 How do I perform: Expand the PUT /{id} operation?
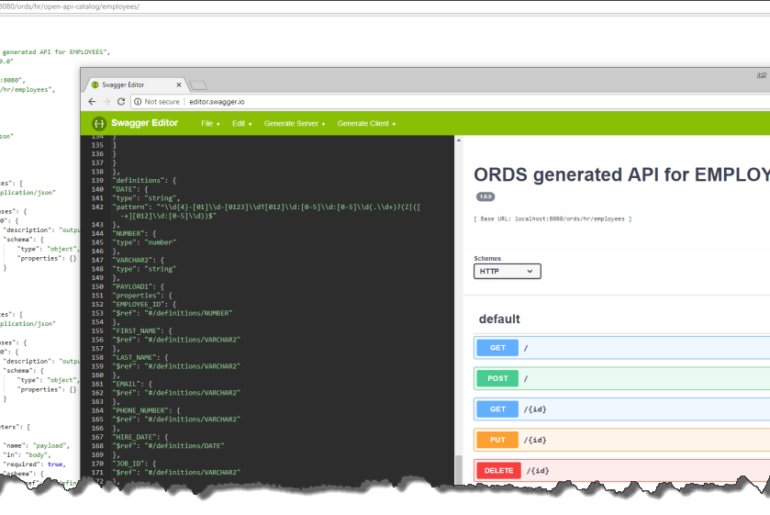622,440
